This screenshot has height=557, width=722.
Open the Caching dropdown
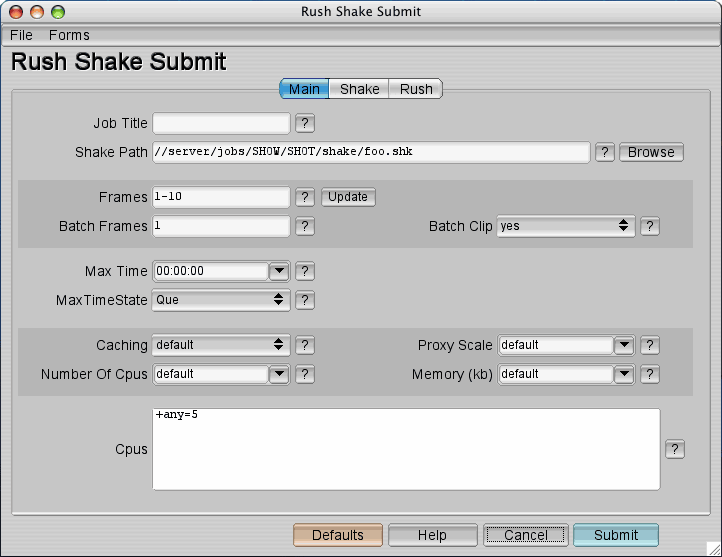[221, 345]
